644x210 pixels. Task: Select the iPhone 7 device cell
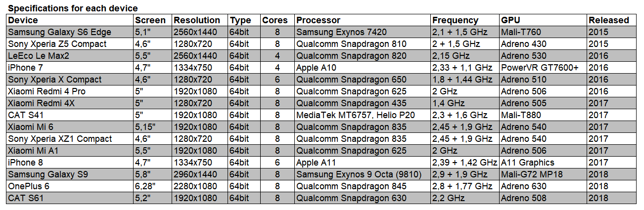[70, 68]
